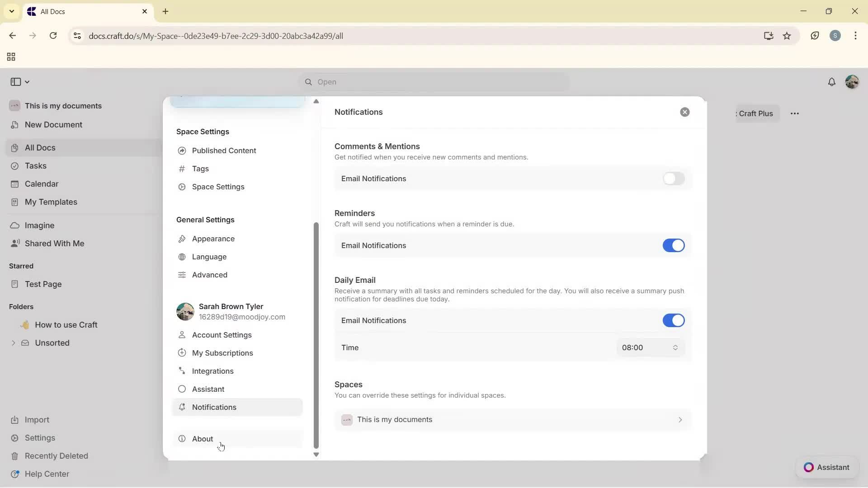Viewport: 868px width, 488px height.
Task: Open the Integrations settings
Action: (212, 371)
